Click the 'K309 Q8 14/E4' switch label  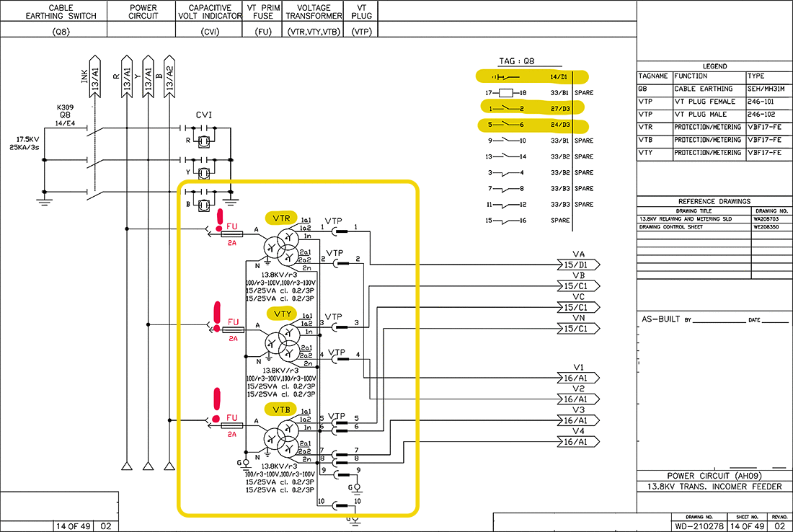click(65, 115)
